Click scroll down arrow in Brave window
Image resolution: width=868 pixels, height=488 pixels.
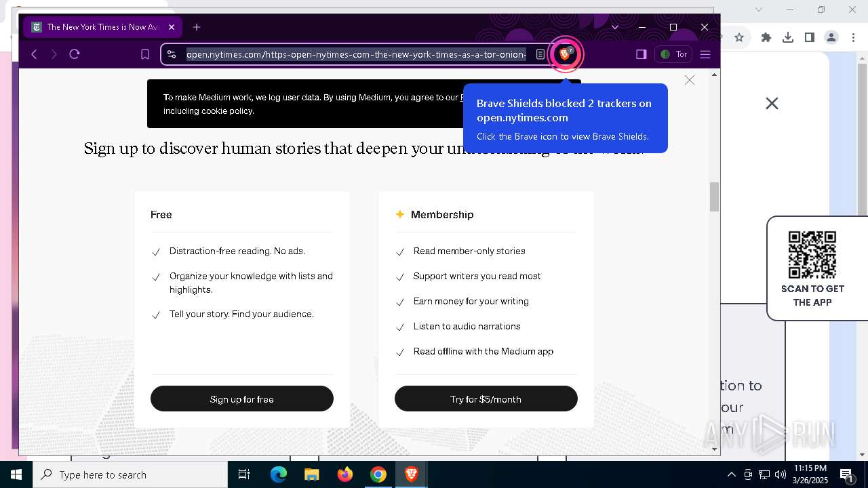click(x=714, y=449)
